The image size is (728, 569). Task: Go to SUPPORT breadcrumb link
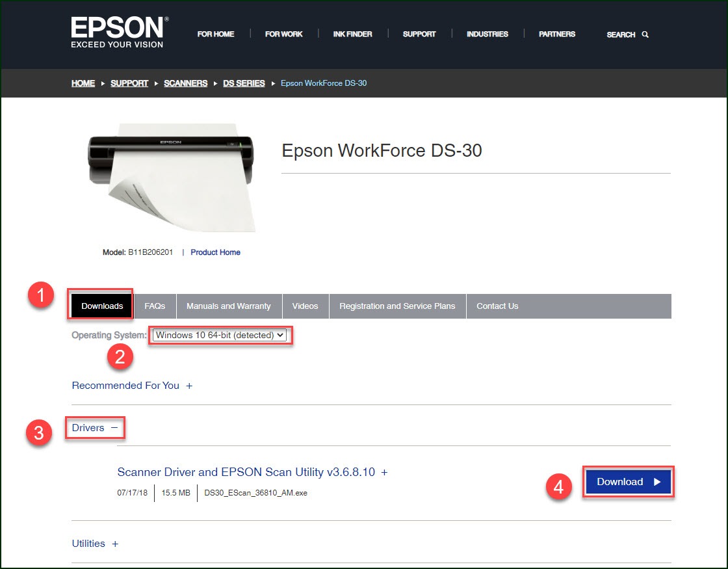(x=129, y=83)
